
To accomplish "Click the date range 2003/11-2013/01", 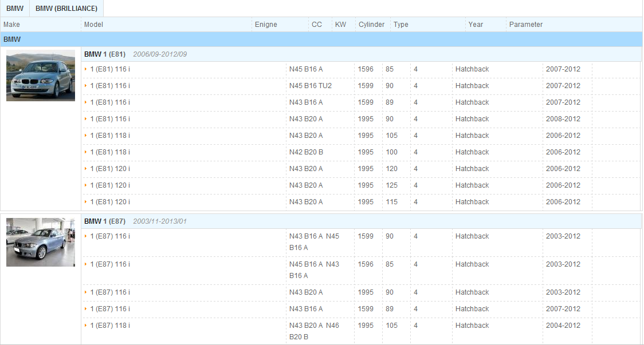I will coord(160,221).
